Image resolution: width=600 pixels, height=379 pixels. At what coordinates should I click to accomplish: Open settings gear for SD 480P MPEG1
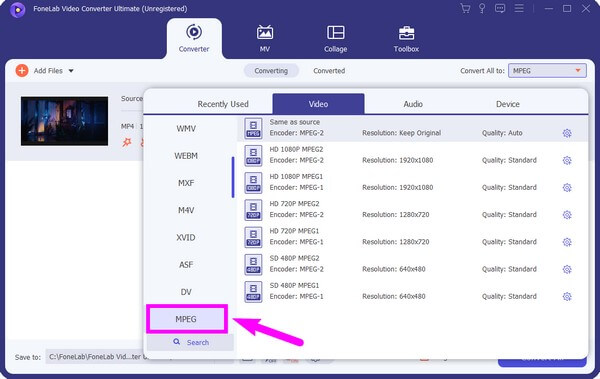(567, 296)
